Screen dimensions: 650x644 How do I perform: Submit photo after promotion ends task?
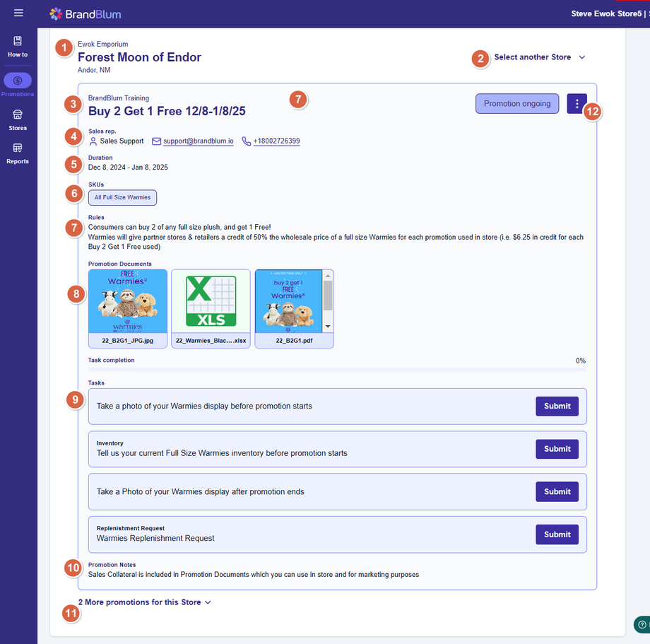coord(557,492)
